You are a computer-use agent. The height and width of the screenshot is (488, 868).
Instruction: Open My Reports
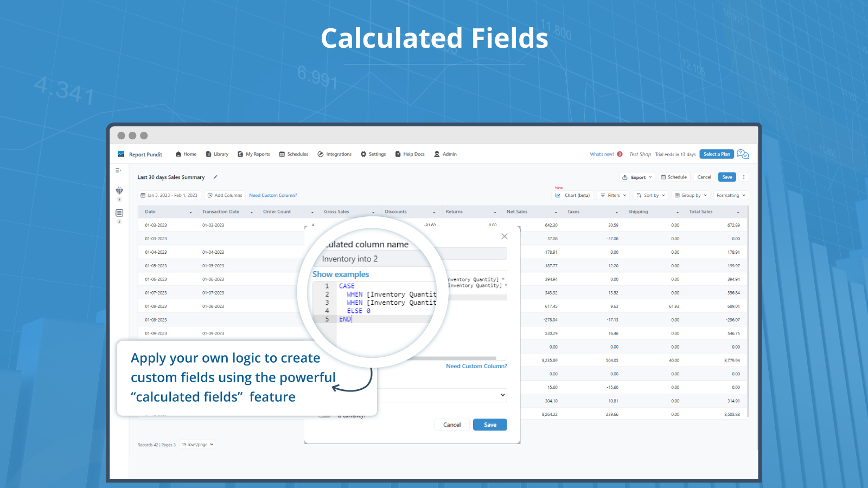pos(254,154)
